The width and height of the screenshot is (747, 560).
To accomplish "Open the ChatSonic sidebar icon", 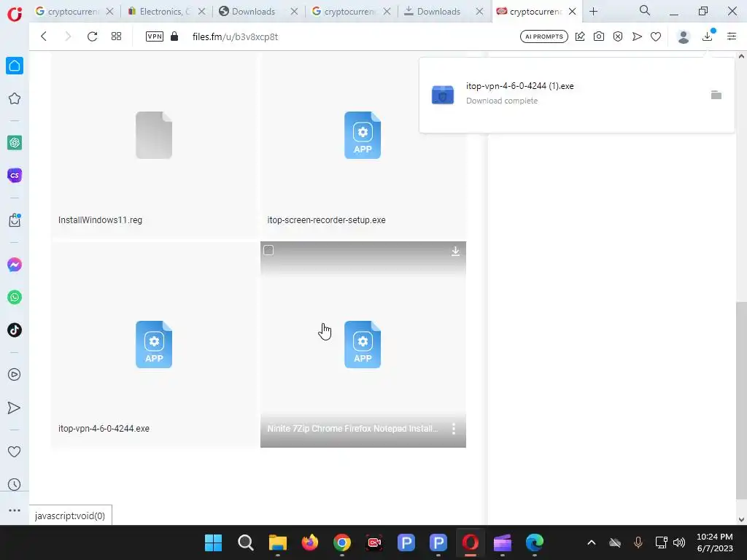I will [x=15, y=175].
